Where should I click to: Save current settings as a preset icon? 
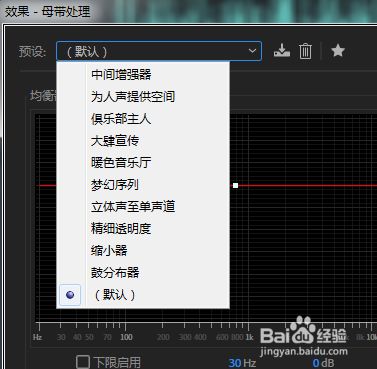282,51
